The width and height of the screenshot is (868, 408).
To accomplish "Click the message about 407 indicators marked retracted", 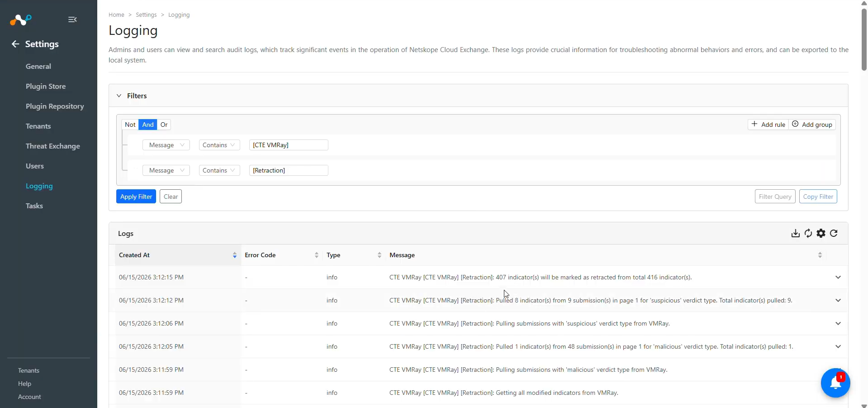I will coord(541,277).
